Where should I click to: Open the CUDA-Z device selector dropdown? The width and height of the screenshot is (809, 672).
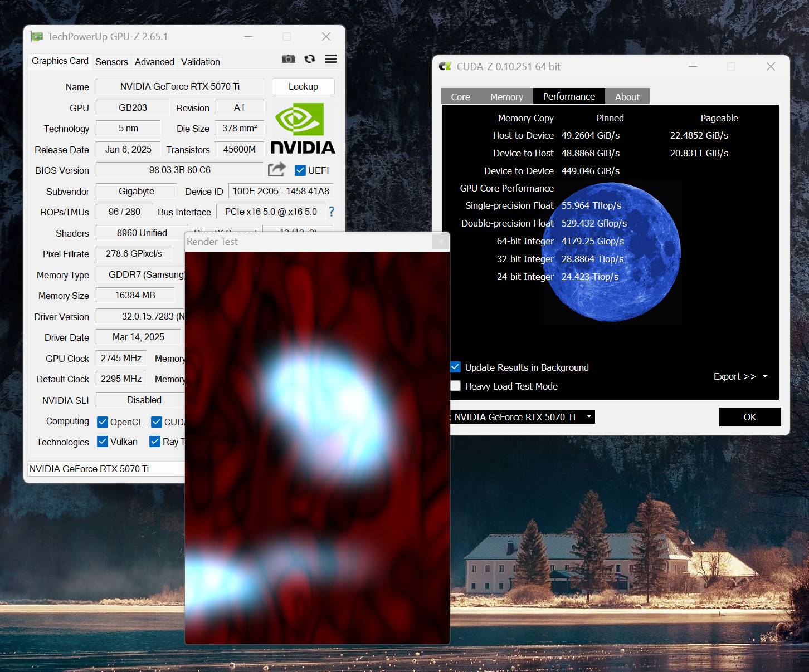[x=523, y=417]
